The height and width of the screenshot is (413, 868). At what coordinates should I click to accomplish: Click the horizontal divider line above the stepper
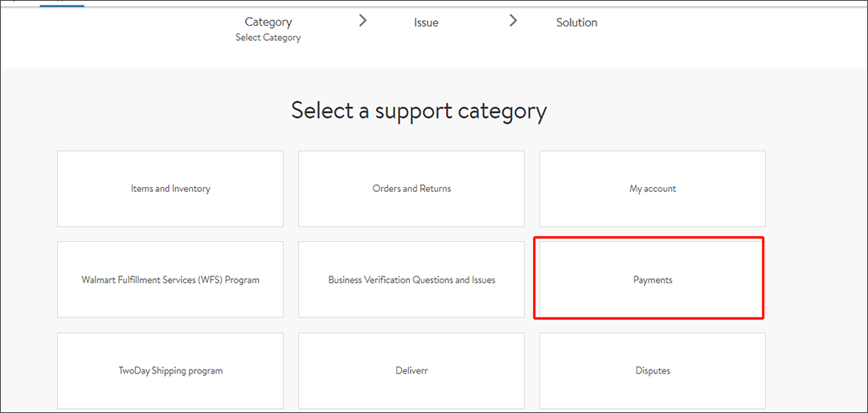click(x=482, y=7)
